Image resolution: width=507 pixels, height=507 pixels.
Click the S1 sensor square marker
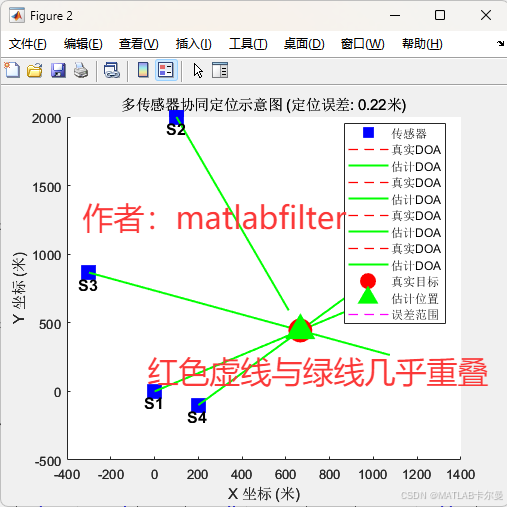[154, 391]
